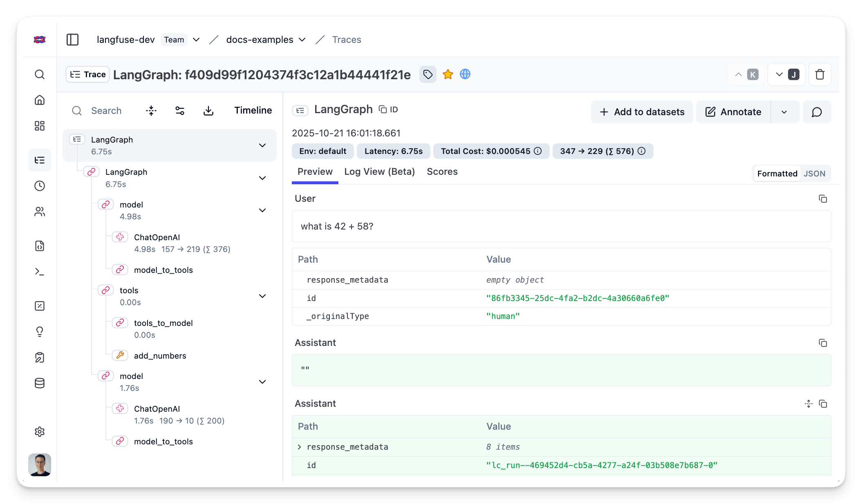
Task: Click the Add to datasets button
Action: [x=642, y=112]
